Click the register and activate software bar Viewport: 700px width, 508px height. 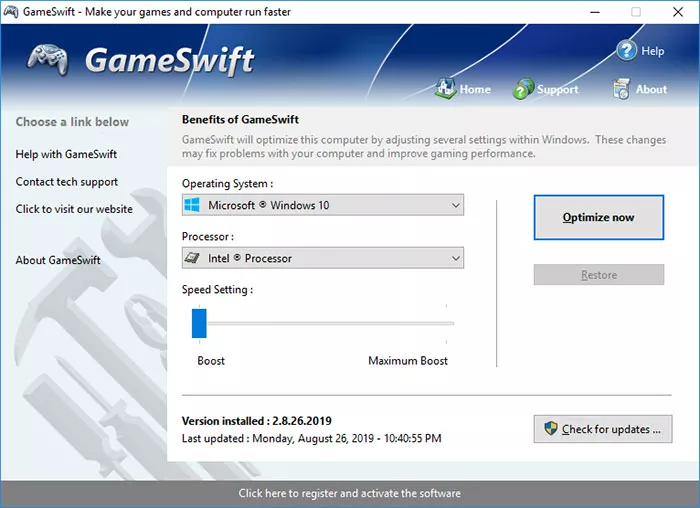[x=350, y=493]
